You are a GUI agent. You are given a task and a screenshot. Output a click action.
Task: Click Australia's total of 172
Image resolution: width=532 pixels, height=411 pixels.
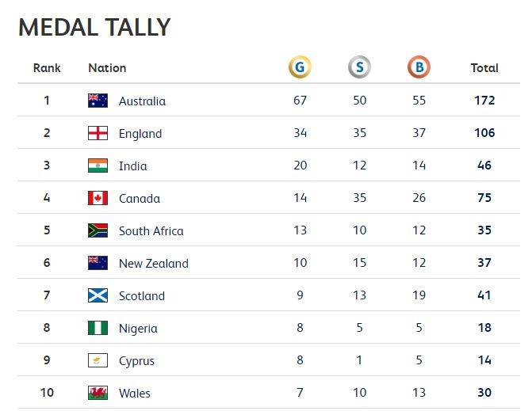(x=484, y=101)
